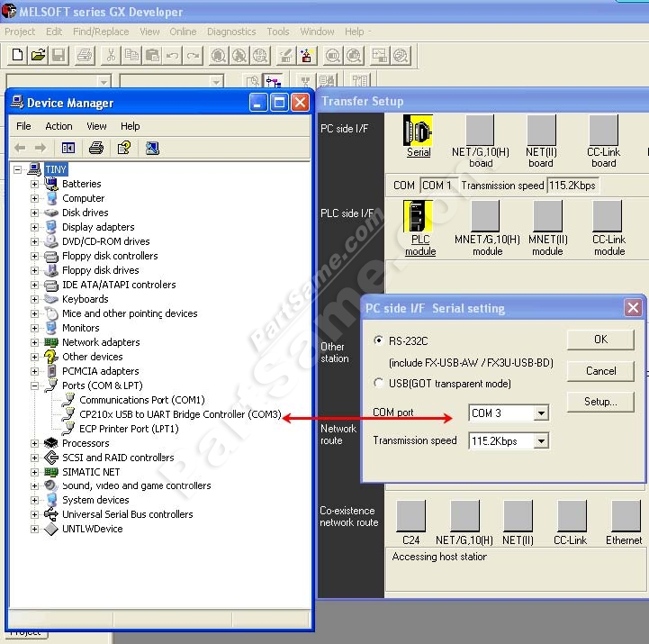
Task: Select Communications Port (COM1) entry
Action: pos(142,400)
